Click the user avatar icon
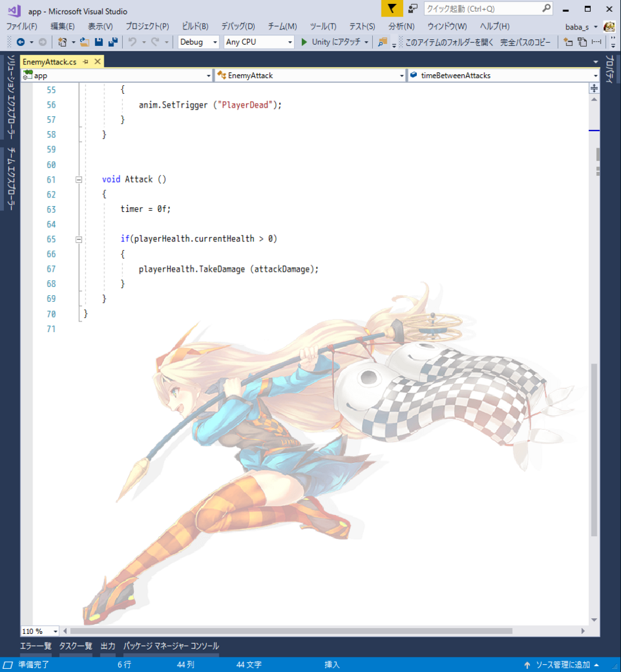This screenshot has width=621, height=672. [x=609, y=26]
